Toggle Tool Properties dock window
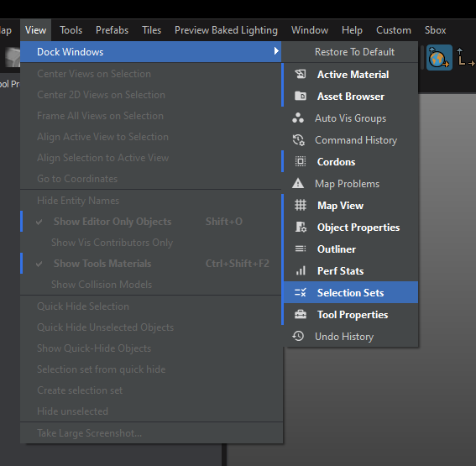 (x=350, y=315)
